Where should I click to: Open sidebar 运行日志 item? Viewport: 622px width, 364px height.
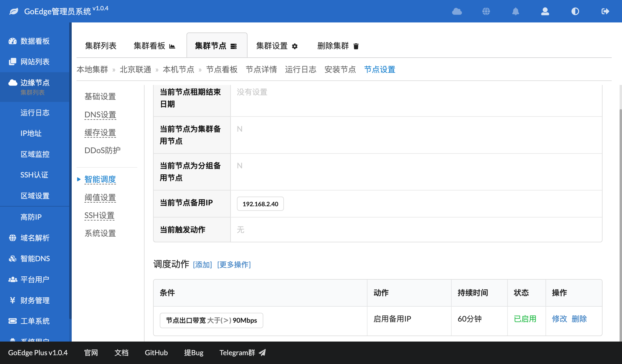click(x=35, y=113)
